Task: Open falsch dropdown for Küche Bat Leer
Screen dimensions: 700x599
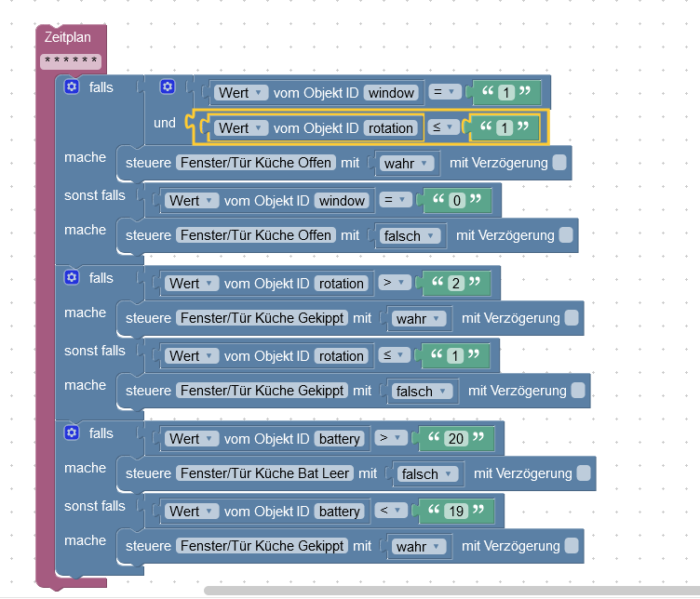Action: click(427, 473)
